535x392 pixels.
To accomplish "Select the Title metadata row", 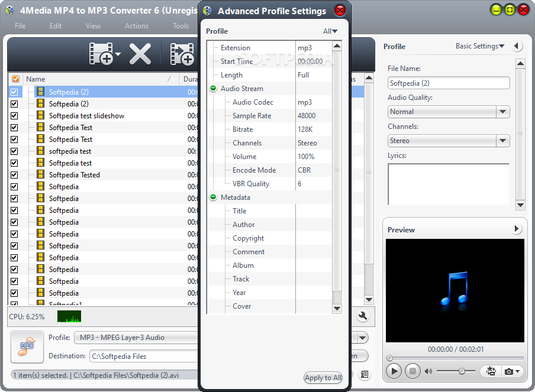I will pyautogui.click(x=269, y=210).
